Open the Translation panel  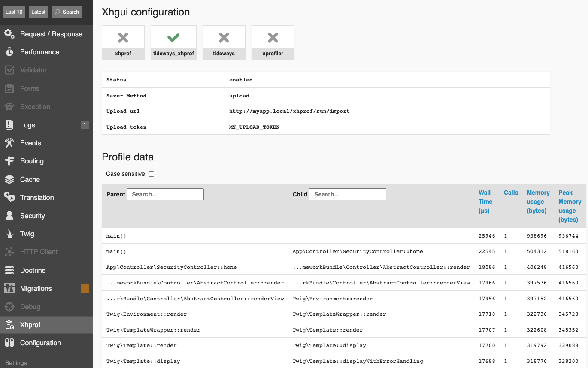(x=46, y=197)
